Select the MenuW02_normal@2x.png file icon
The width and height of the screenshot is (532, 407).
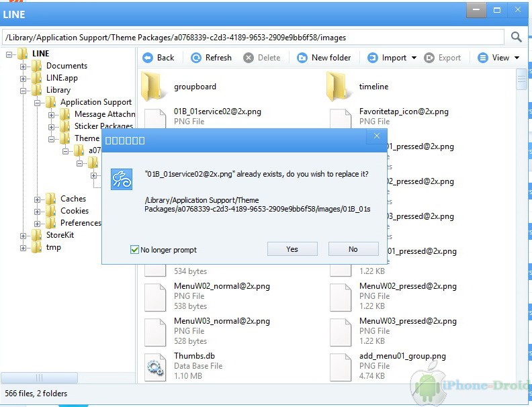pos(155,298)
